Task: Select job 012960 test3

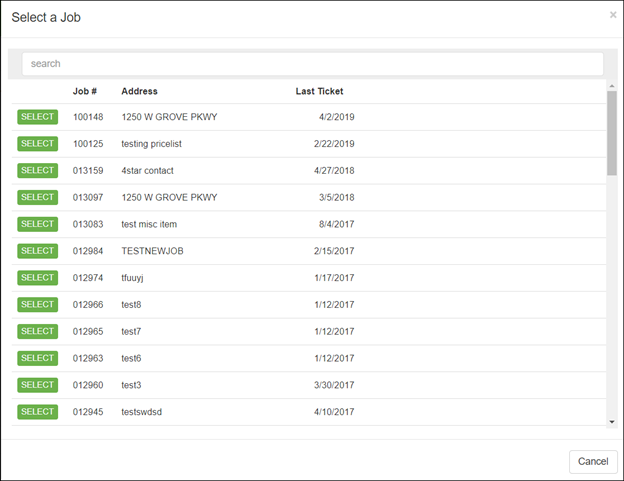Action: point(37,385)
